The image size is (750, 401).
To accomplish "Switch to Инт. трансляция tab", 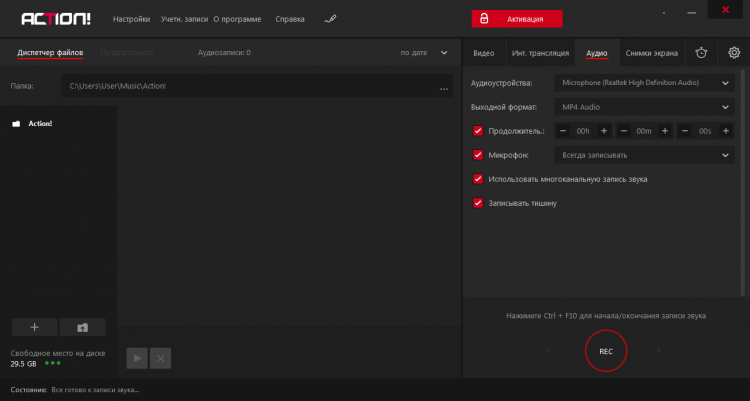I will point(540,53).
